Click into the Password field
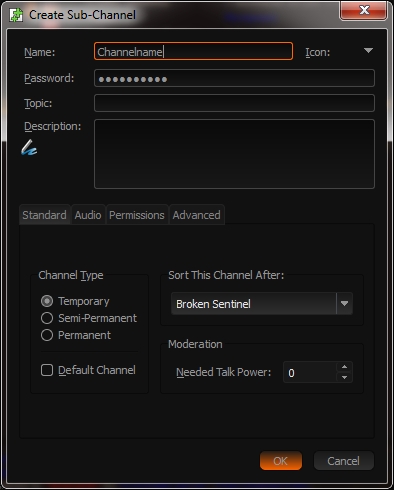Image resolution: width=394 pixels, height=490 pixels. pyautogui.click(x=234, y=78)
